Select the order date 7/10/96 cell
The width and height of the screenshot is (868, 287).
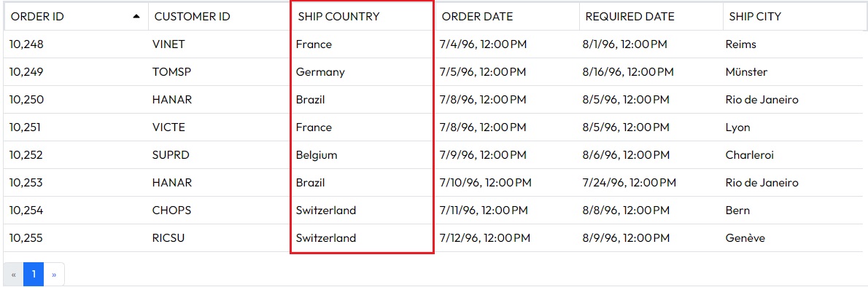pyautogui.click(x=507, y=183)
